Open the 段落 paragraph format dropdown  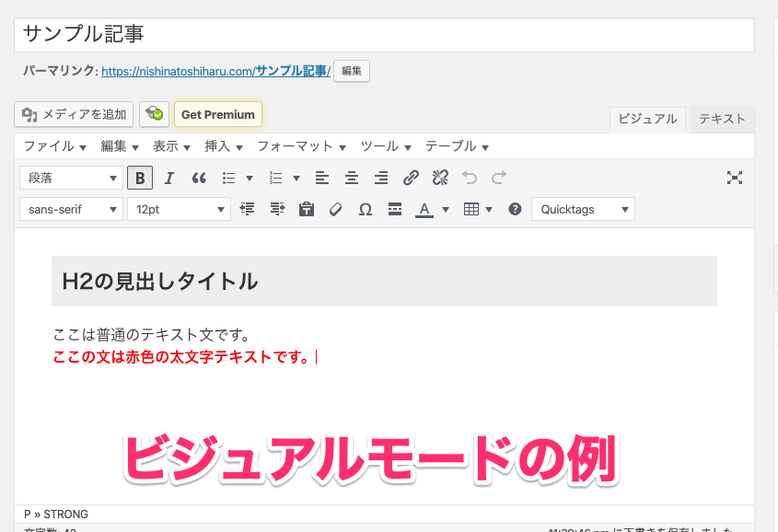pyautogui.click(x=71, y=178)
